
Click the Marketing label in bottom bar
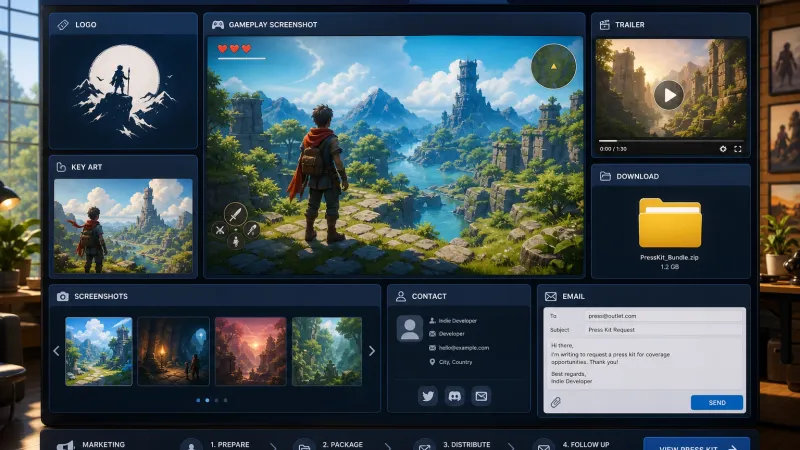[x=104, y=444]
